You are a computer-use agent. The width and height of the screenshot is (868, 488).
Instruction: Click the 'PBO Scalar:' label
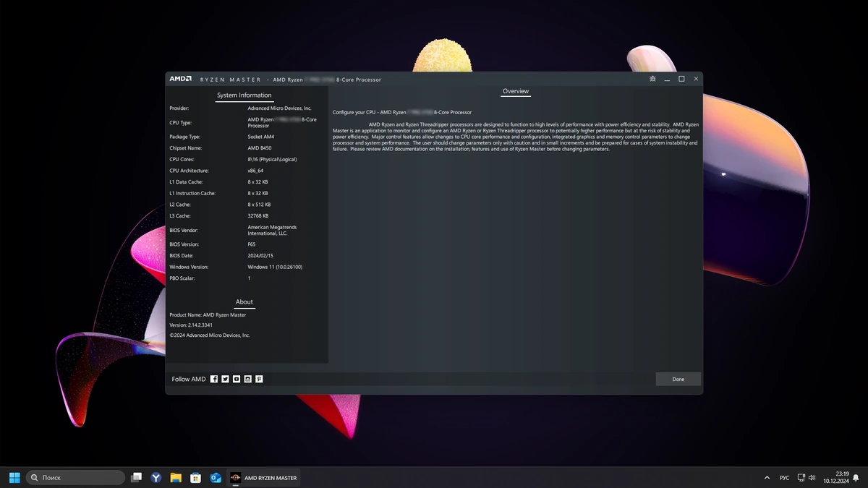(x=182, y=278)
